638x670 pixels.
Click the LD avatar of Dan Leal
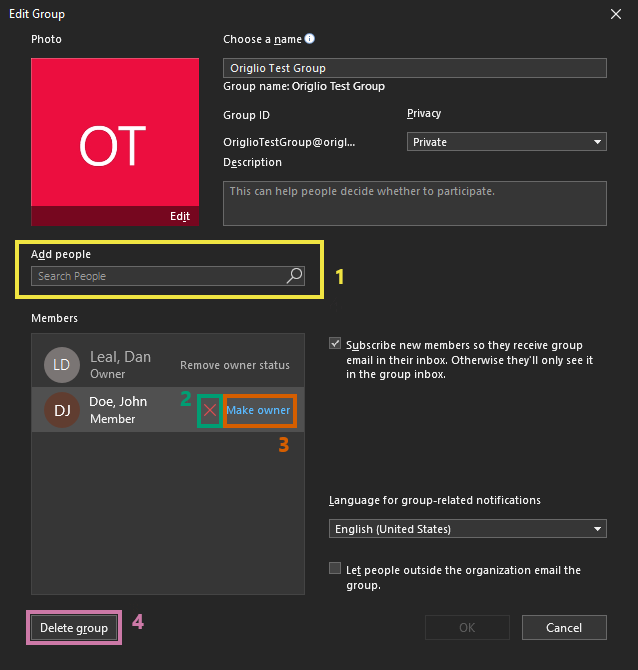(62, 364)
